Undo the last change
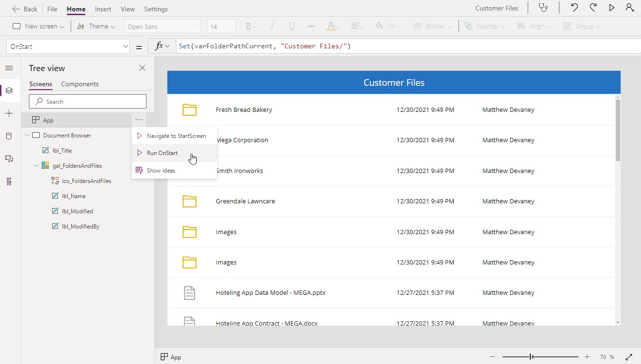The height and width of the screenshot is (364, 641). point(574,8)
